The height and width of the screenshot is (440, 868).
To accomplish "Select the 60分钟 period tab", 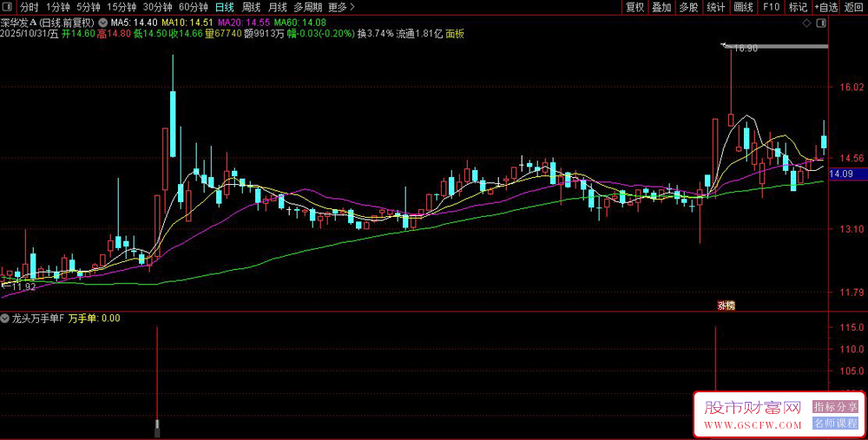I will pyautogui.click(x=194, y=7).
